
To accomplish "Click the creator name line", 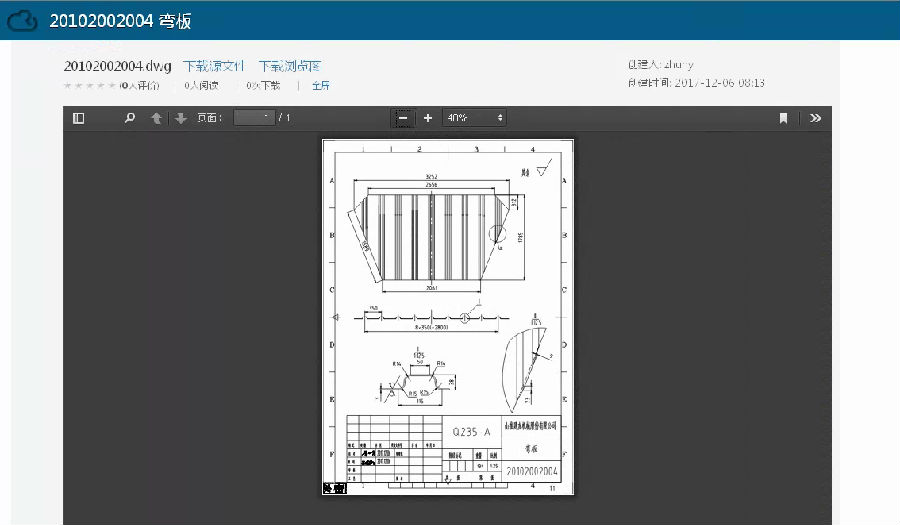I will [661, 64].
